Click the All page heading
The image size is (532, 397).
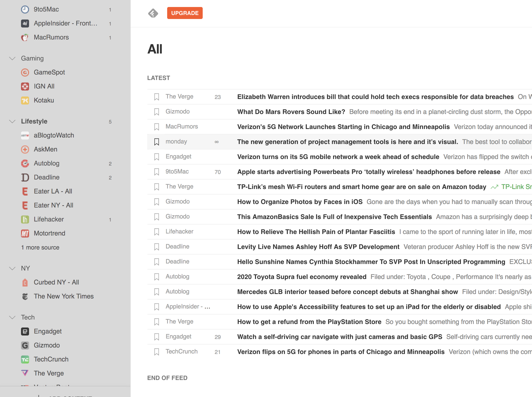(x=155, y=49)
